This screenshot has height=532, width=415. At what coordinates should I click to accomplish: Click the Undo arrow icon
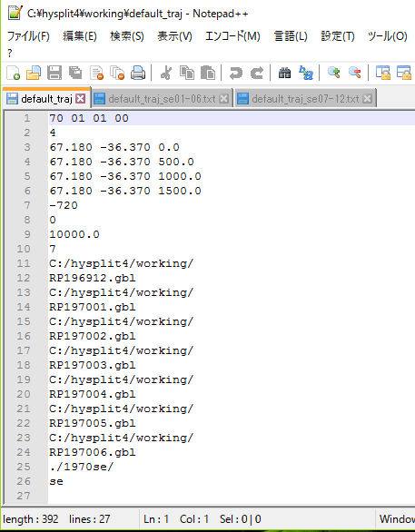236,73
